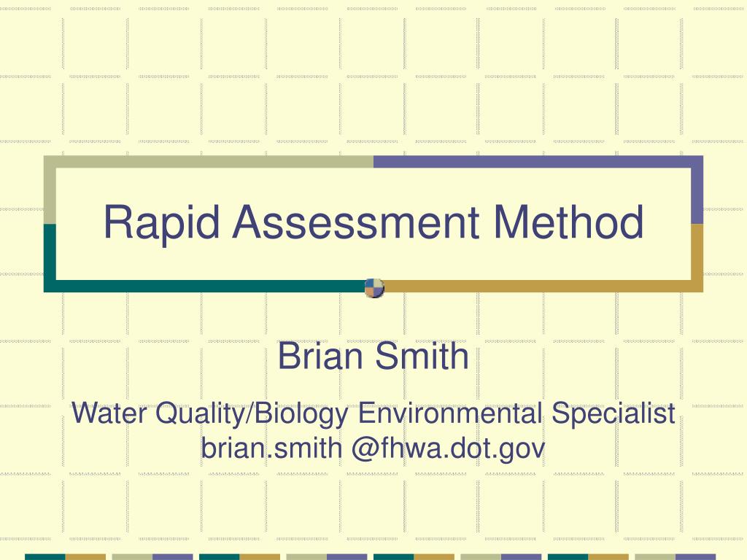Pick the khaki segment of the title frame

[209, 161]
